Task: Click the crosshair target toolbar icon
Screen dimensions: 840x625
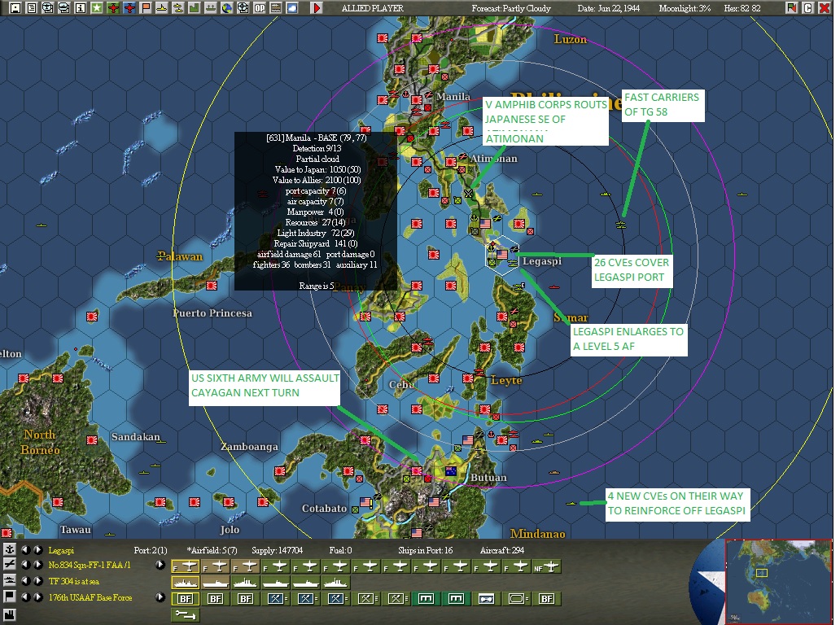Action: point(243,7)
